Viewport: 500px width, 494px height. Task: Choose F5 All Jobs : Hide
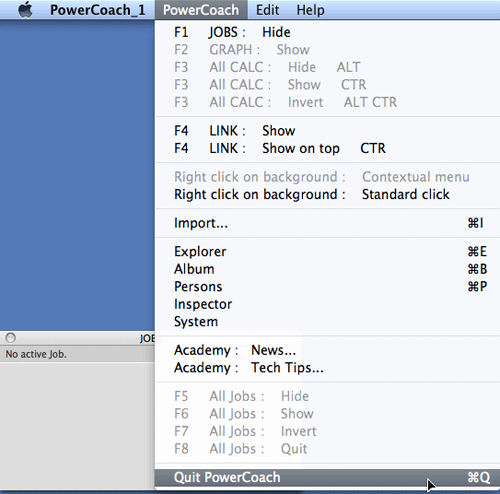pos(327,396)
